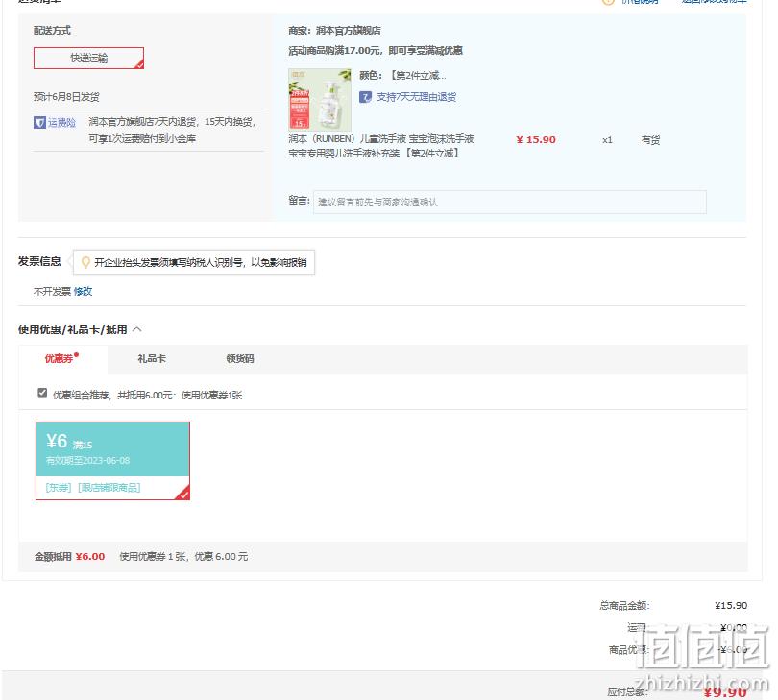This screenshot has height=700, width=778.
Task: Click the 总商品金额 ¥15.90 value
Action: click(731, 605)
